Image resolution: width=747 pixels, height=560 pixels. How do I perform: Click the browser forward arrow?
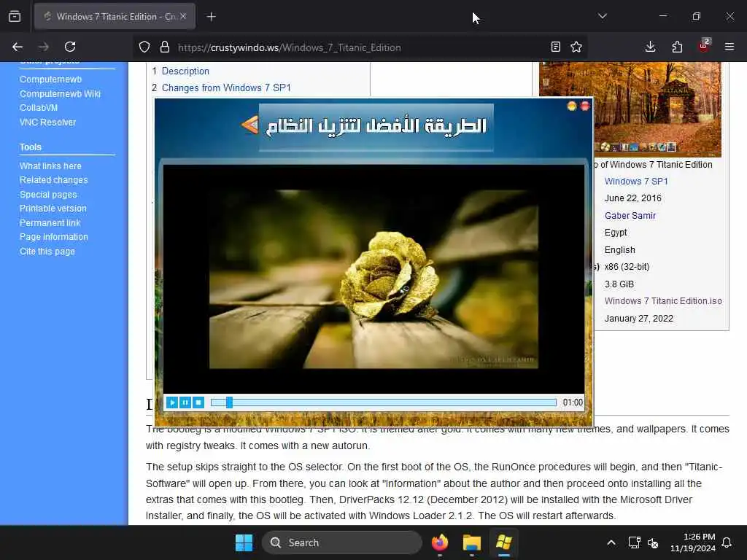(44, 47)
